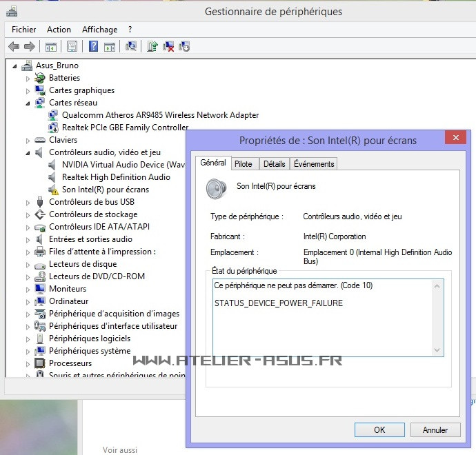This screenshot has height=455, width=476.
Task: Click the uninstall device red X icon
Action: point(168,46)
